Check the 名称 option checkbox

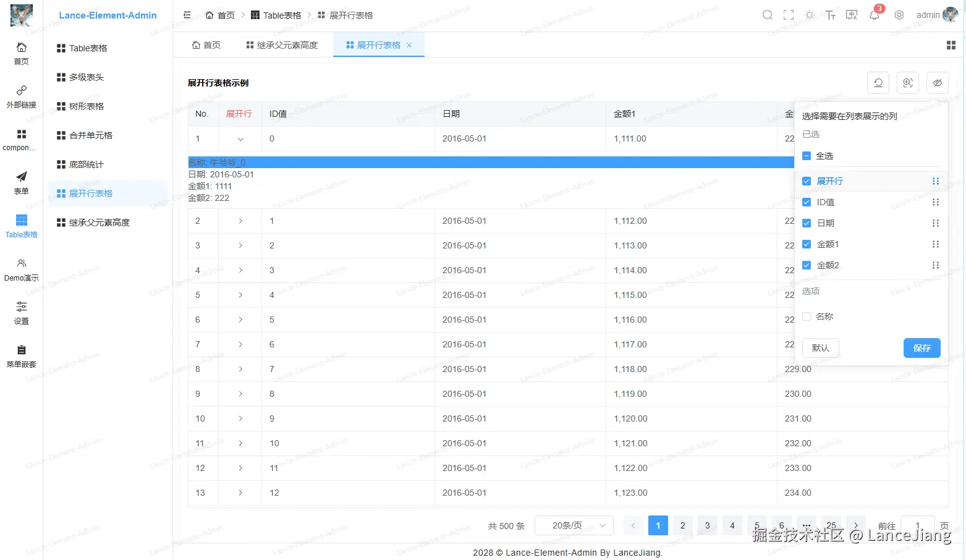pos(806,316)
